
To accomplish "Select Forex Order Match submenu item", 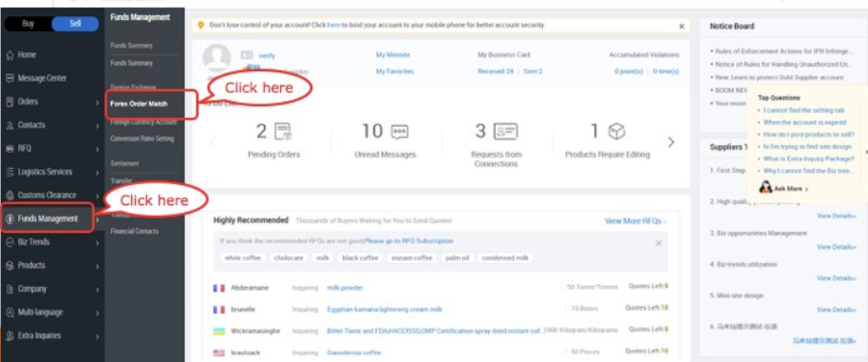I will point(139,105).
